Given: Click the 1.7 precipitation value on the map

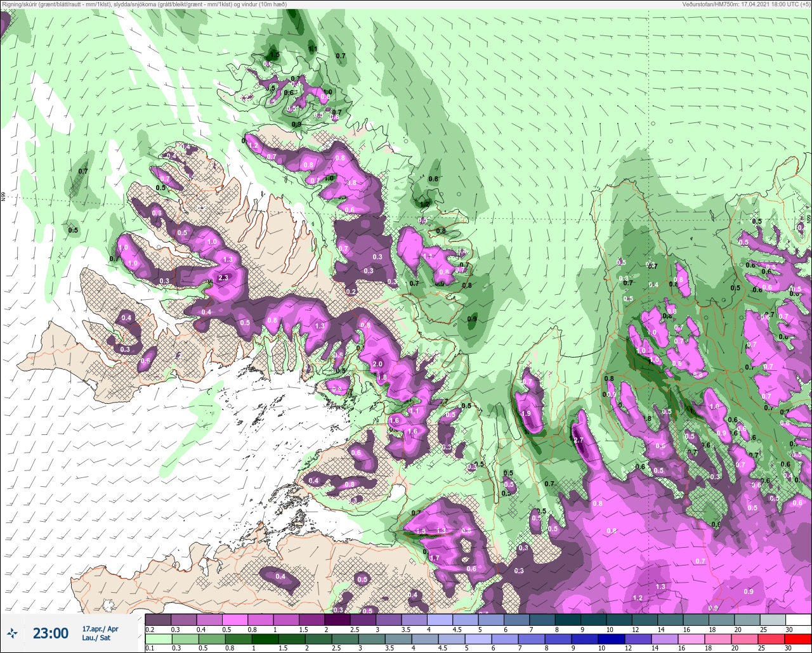Looking at the screenshot, I should click(435, 558).
